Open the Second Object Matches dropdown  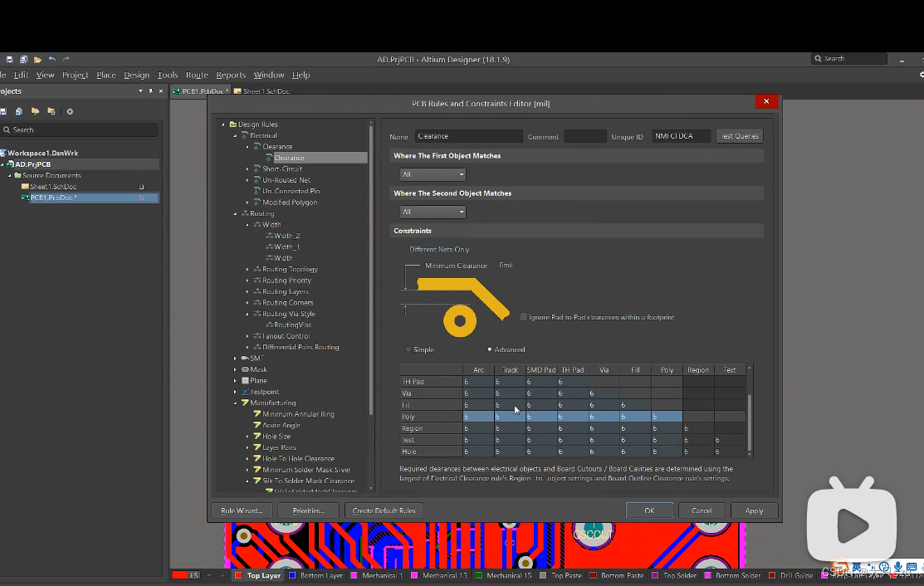(433, 212)
